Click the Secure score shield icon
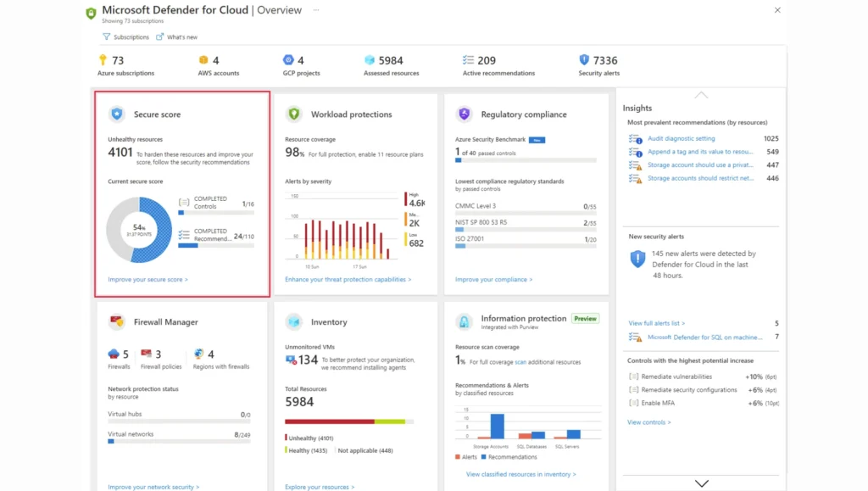868x491 pixels. (x=117, y=114)
